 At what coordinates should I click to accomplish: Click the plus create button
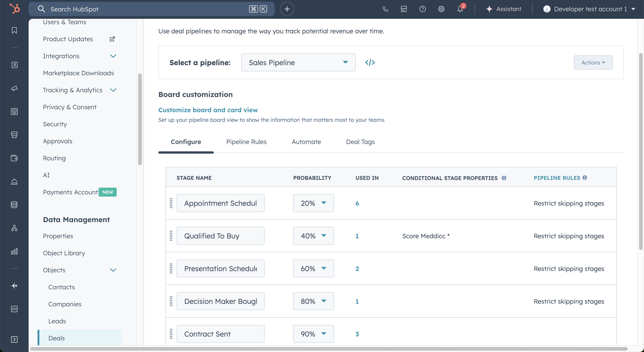point(287,9)
